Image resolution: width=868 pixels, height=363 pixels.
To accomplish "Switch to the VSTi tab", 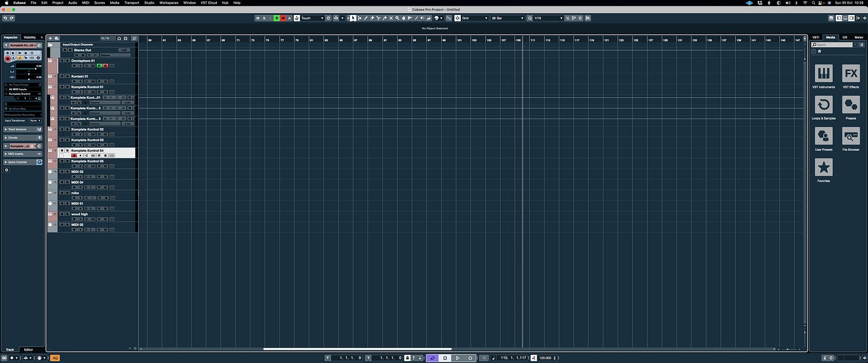I will click(x=816, y=37).
